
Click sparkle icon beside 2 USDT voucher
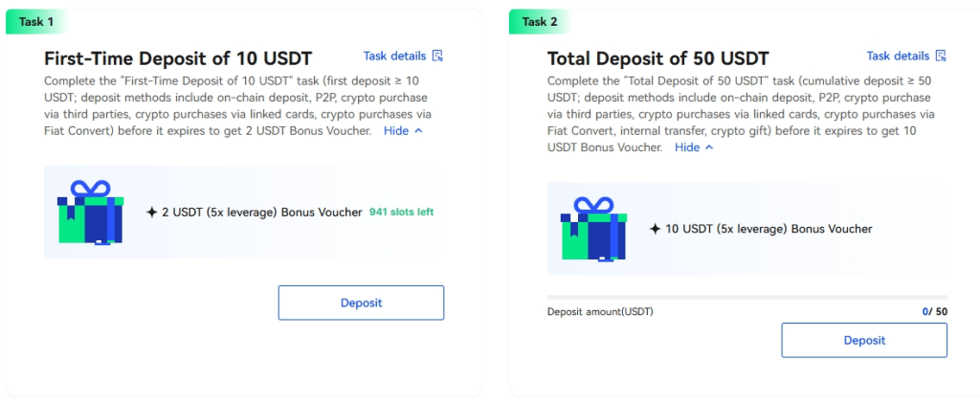point(151,213)
